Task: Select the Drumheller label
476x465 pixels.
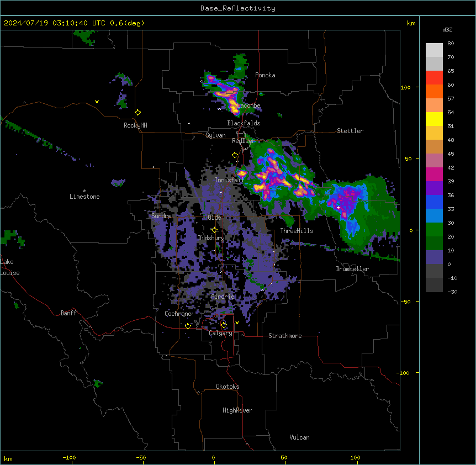Action: pyautogui.click(x=352, y=269)
